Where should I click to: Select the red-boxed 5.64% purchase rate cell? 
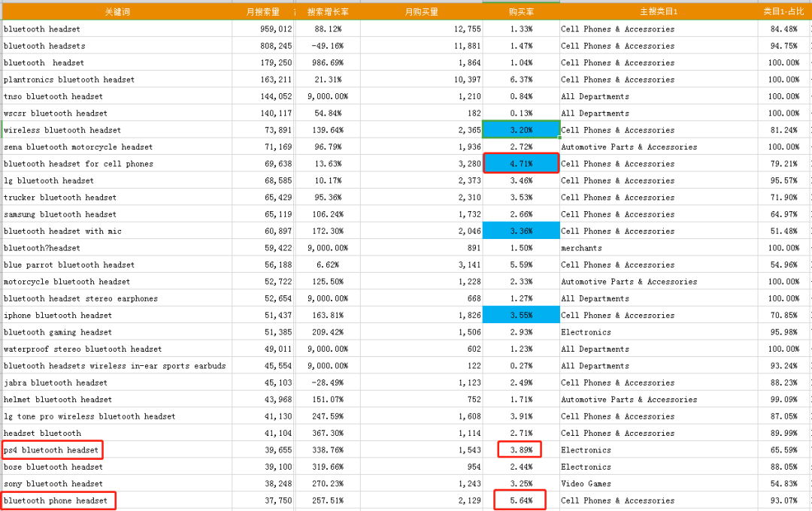pyautogui.click(x=520, y=500)
